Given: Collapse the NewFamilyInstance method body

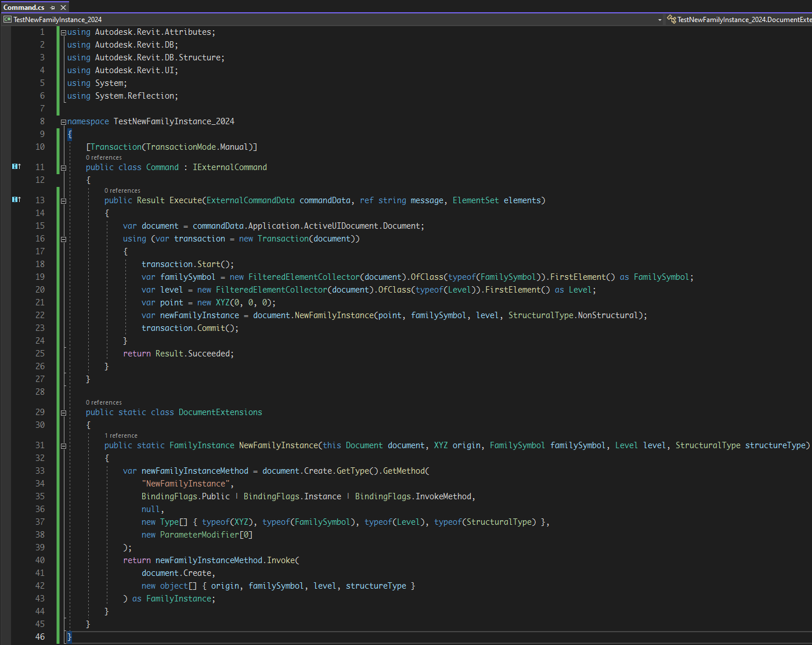Looking at the screenshot, I should coord(63,445).
